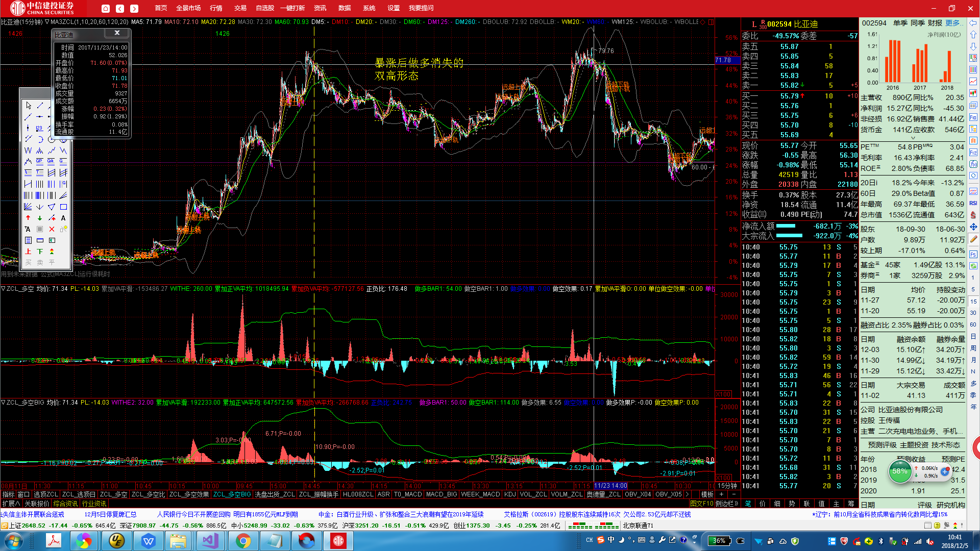Select the rectangle drawing tool
The width and height of the screenshot is (980, 551).
pos(63,207)
